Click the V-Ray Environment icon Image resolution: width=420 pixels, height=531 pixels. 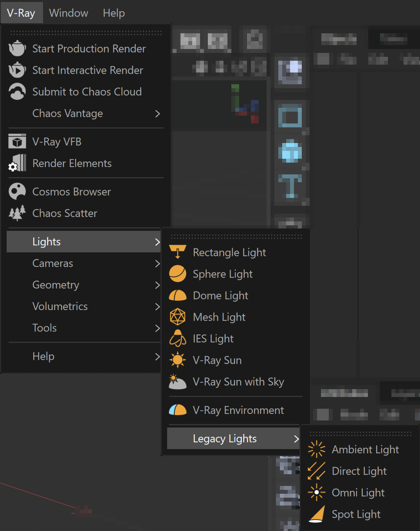tap(178, 410)
